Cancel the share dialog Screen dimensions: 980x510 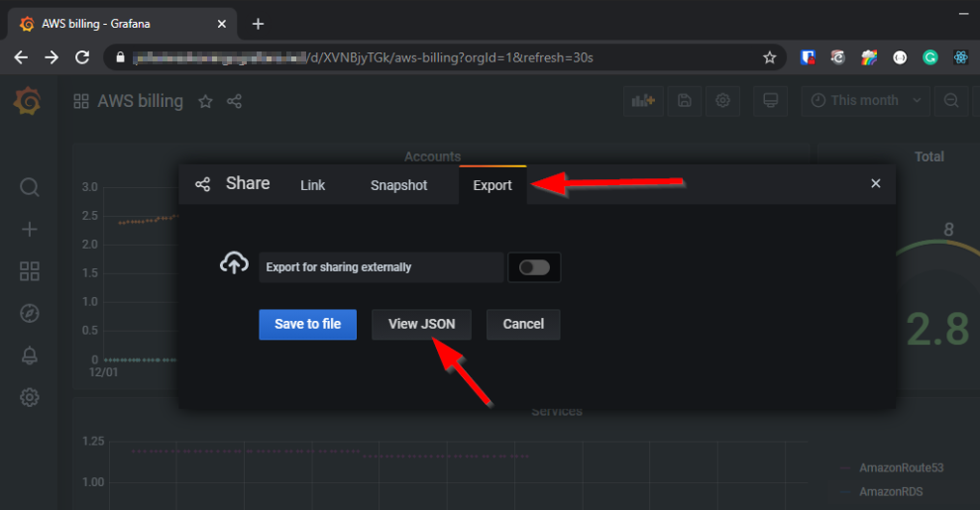pyautogui.click(x=524, y=324)
